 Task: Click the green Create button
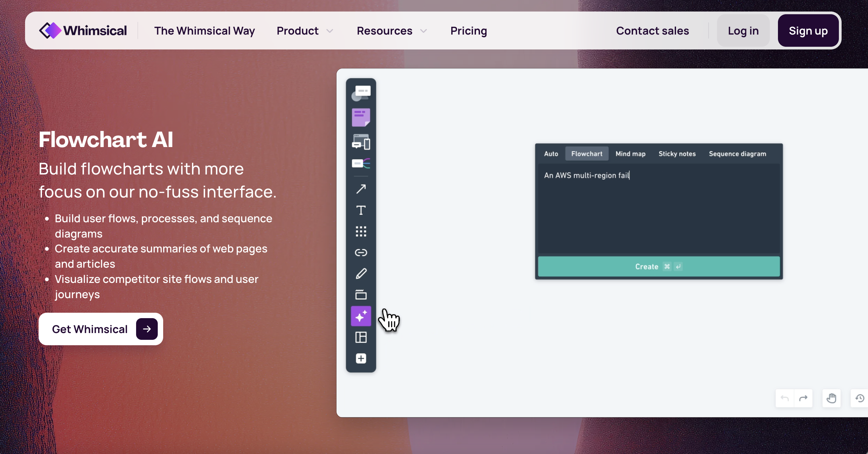pyautogui.click(x=659, y=267)
